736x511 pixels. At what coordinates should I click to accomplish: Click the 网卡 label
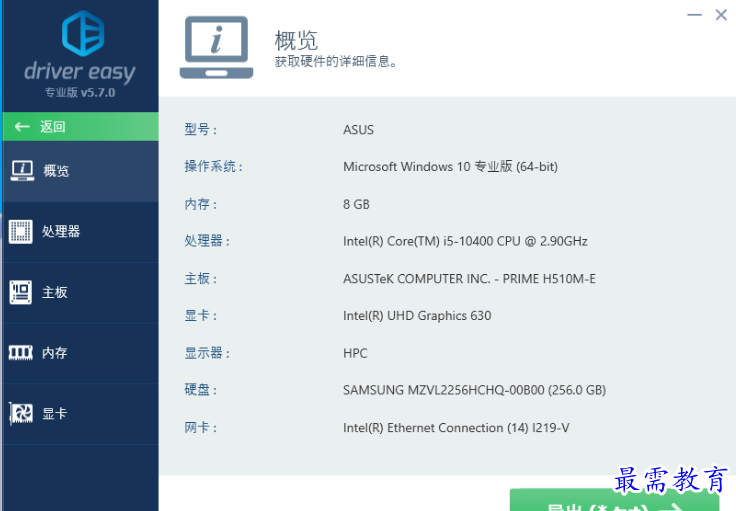coord(200,427)
